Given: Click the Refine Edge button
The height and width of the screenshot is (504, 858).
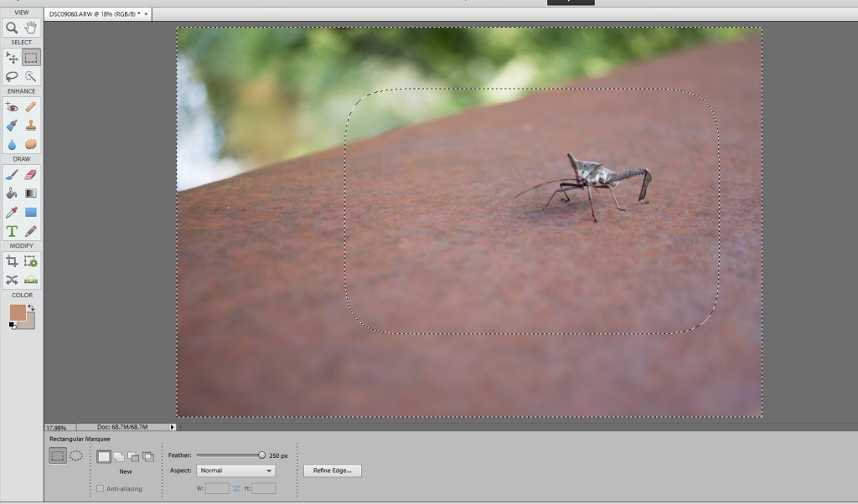Looking at the screenshot, I should coord(333,471).
